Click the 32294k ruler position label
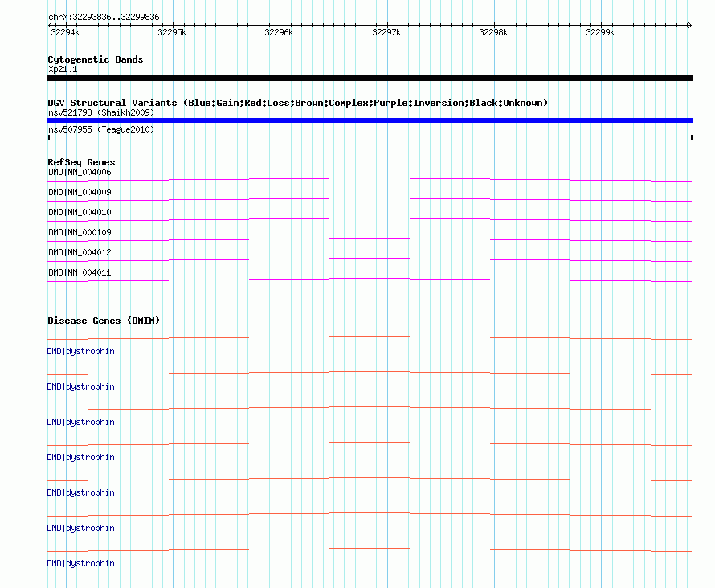Screen dimensions: 715x588 point(65,32)
